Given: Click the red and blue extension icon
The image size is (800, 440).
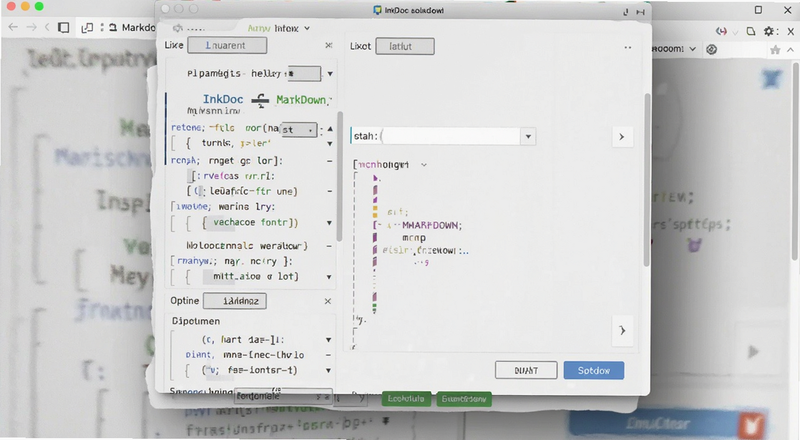Looking at the screenshot, I should [721, 32].
